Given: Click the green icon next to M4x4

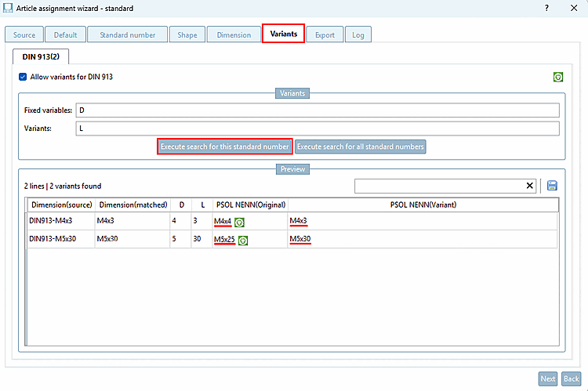Looking at the screenshot, I should point(239,223).
